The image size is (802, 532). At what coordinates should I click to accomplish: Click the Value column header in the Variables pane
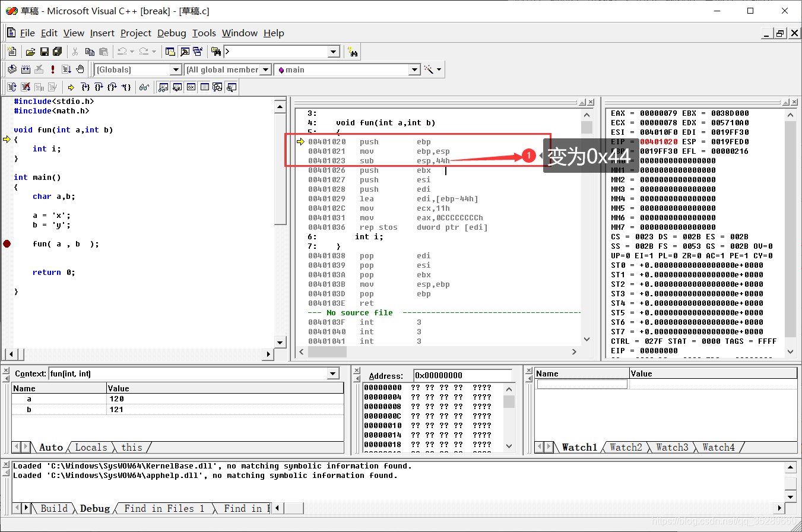coord(225,388)
